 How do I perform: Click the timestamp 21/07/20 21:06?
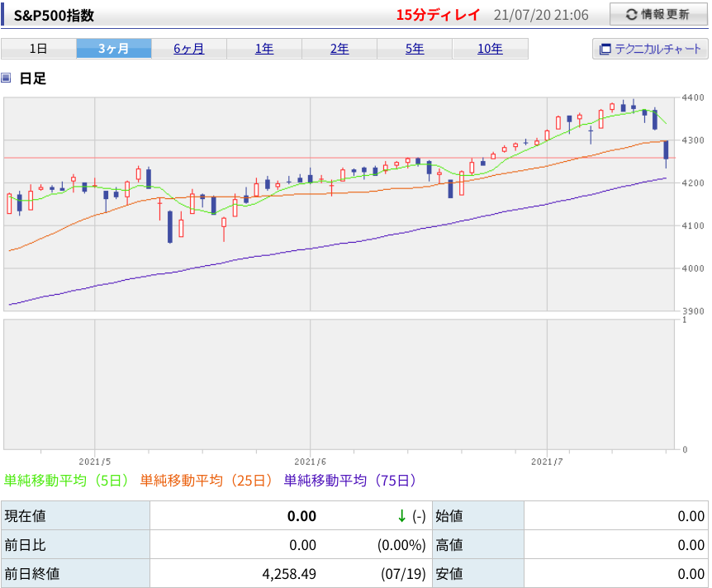tap(541, 15)
